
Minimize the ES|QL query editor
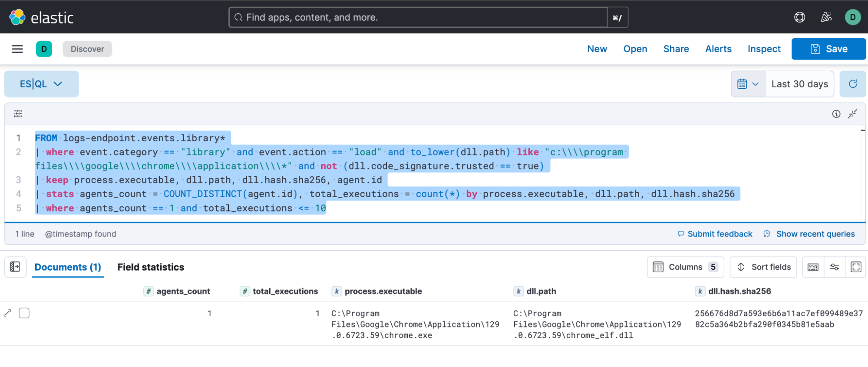(852, 114)
